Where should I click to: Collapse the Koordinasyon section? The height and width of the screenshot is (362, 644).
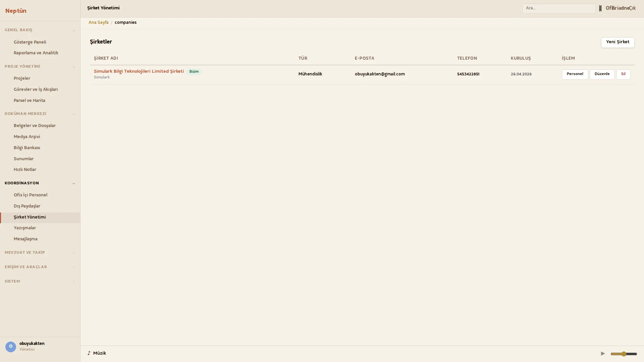pyautogui.click(x=40, y=183)
